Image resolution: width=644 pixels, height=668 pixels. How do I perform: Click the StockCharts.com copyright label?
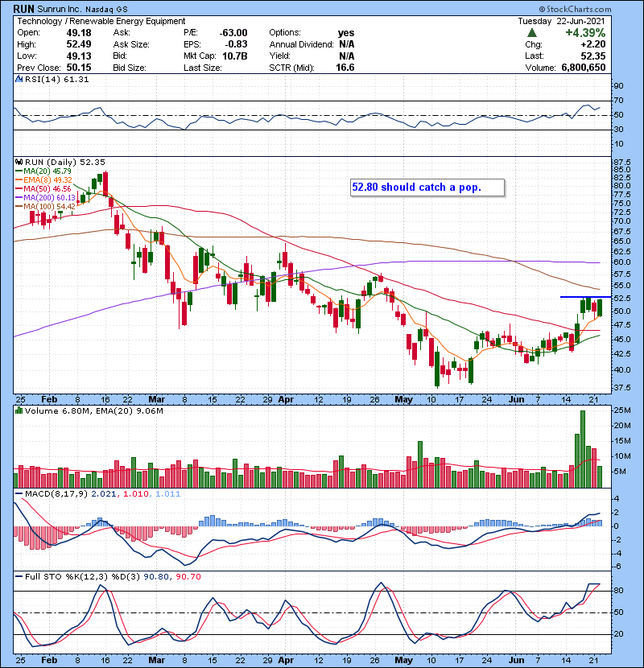pyautogui.click(x=575, y=9)
